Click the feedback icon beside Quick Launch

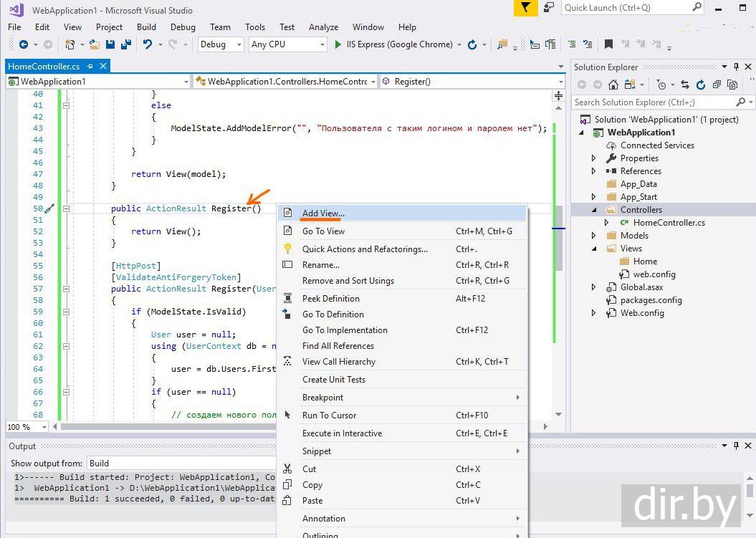pyautogui.click(x=549, y=8)
